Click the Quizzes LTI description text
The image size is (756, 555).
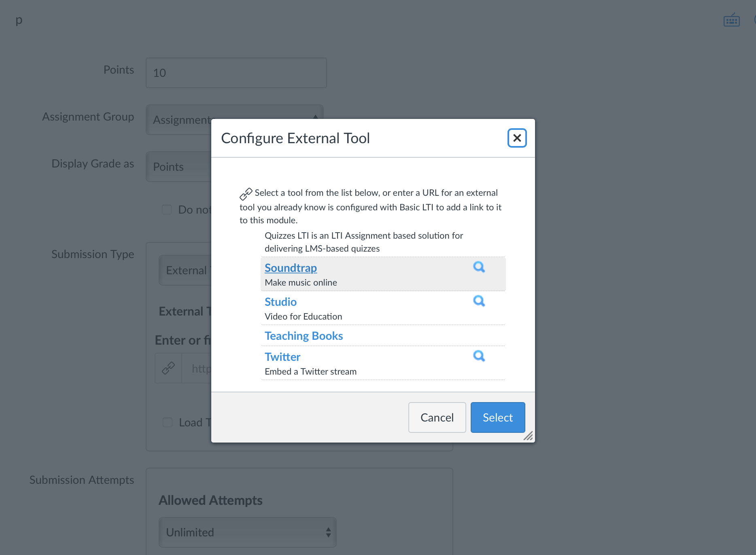[x=363, y=242]
